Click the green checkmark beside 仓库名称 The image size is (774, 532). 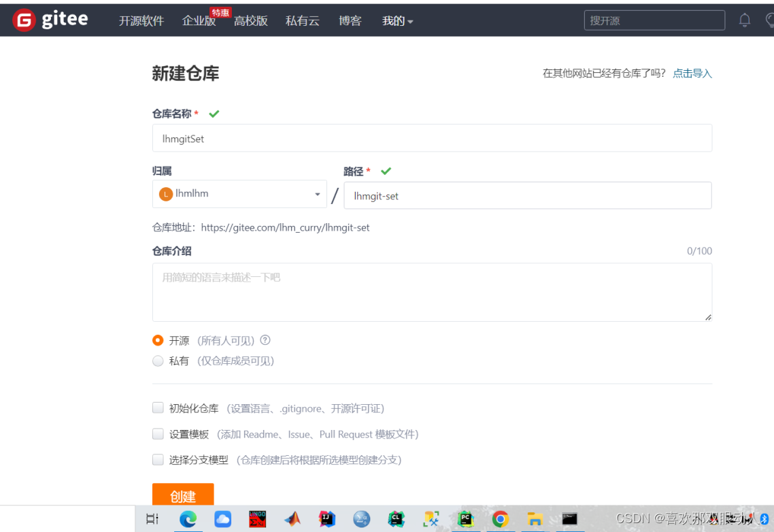(x=214, y=113)
